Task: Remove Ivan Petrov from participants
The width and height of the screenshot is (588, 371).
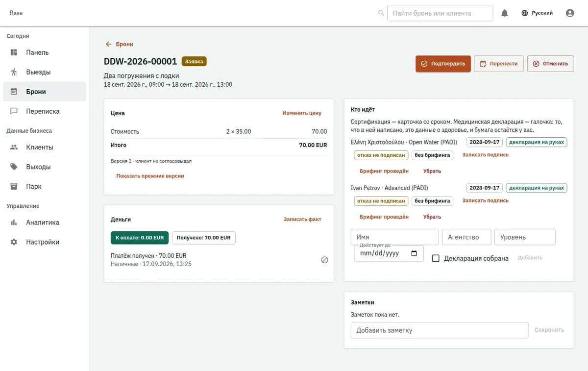Action: click(432, 217)
